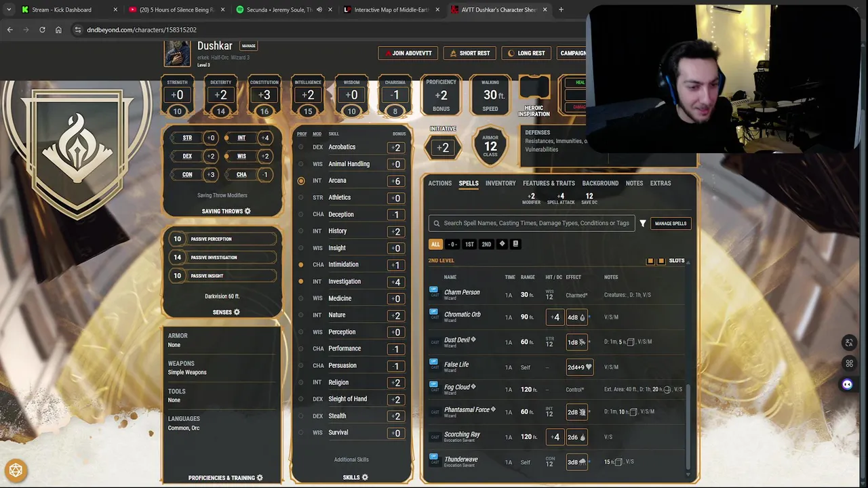Cast Fog Cloud with the Cast icon
Screen dimensions: 868x488
(434, 386)
